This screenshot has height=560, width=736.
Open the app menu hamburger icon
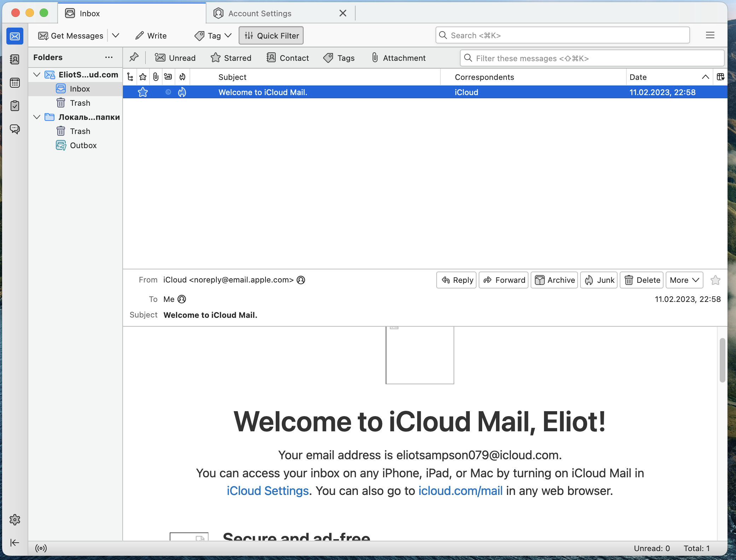click(x=710, y=35)
